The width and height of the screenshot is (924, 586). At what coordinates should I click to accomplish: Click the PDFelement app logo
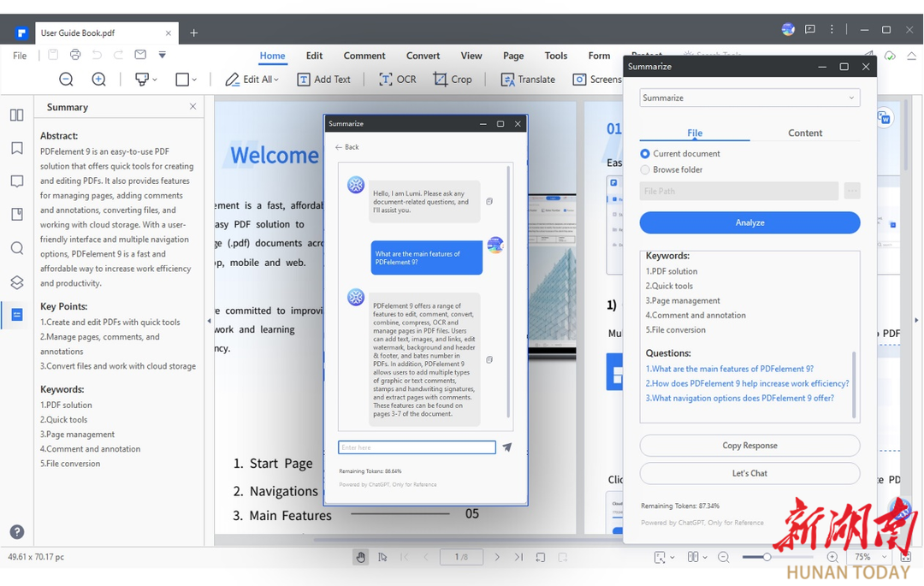coord(21,33)
